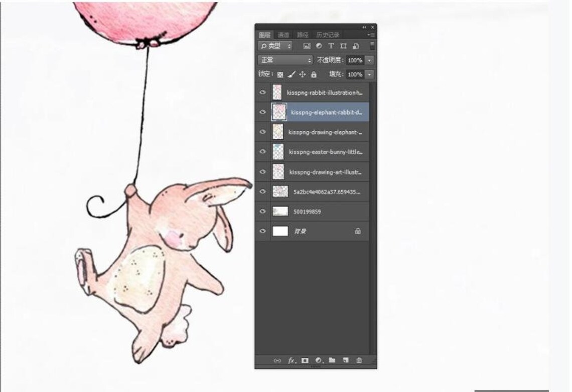Create a new layer icon
The height and width of the screenshot is (392, 572).
(346, 360)
